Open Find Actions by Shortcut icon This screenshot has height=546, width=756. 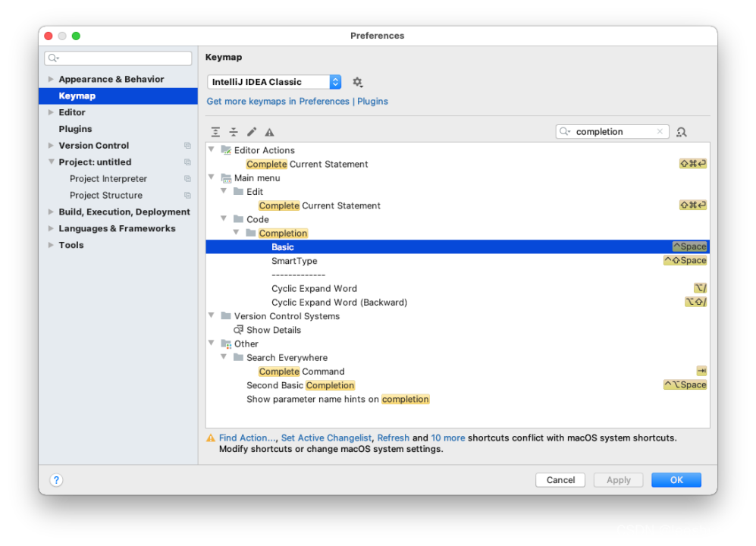point(681,132)
